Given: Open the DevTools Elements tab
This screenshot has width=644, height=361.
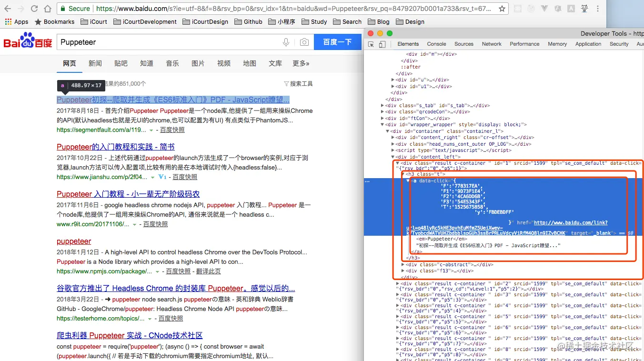Looking at the screenshot, I should coord(408,44).
